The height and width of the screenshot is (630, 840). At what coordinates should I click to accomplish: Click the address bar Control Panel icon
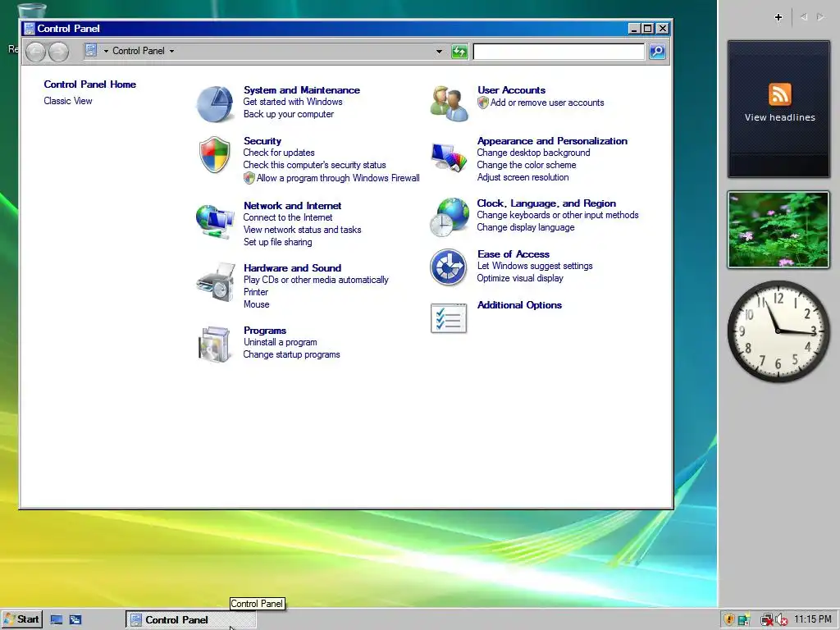tap(91, 50)
